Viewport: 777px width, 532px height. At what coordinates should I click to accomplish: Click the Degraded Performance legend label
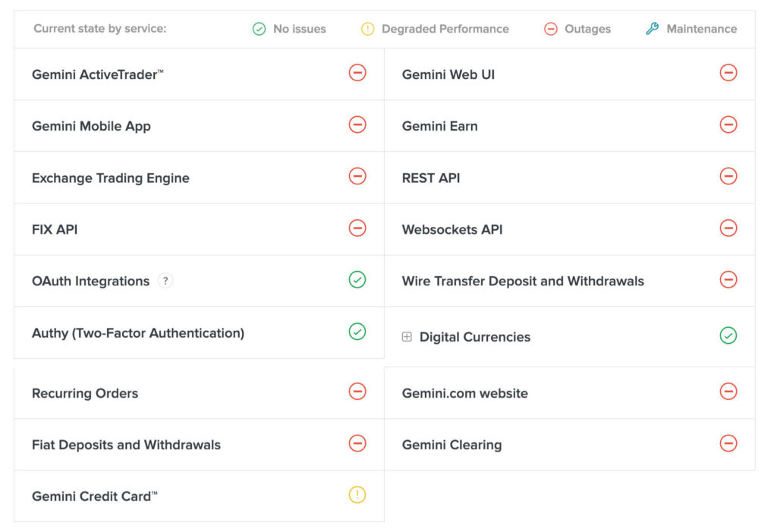tap(445, 29)
